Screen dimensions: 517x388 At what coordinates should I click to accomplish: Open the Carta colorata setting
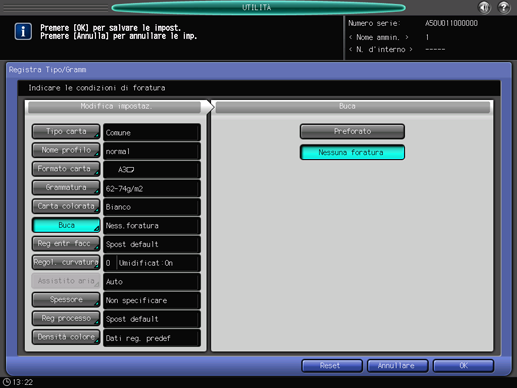(x=66, y=206)
